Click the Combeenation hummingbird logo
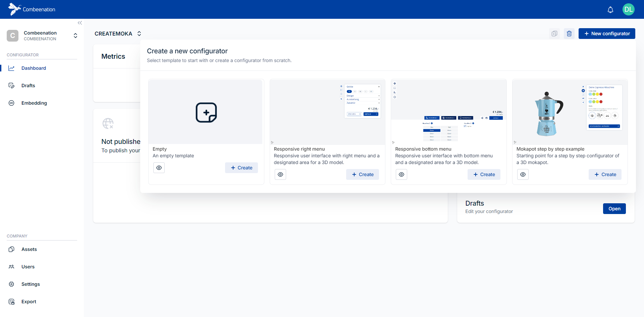The height and width of the screenshot is (317, 644). tap(14, 9)
